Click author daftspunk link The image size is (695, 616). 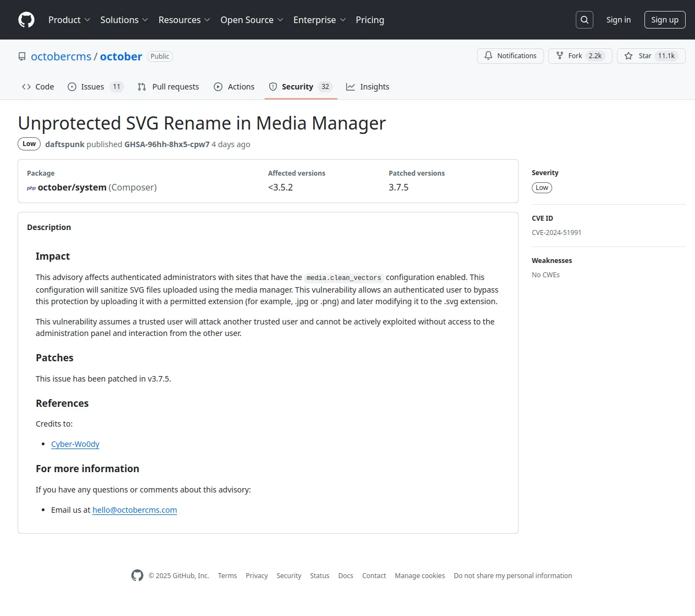[x=65, y=144]
